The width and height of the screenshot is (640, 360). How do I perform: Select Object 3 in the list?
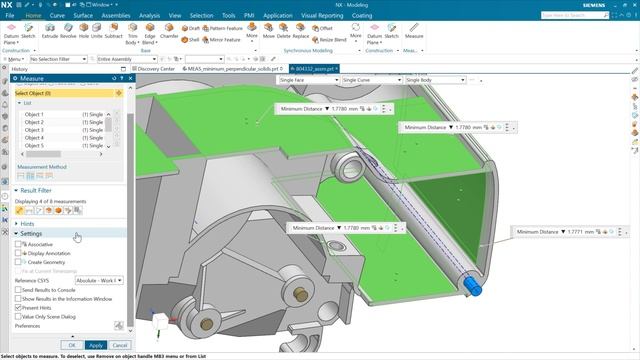point(64,130)
